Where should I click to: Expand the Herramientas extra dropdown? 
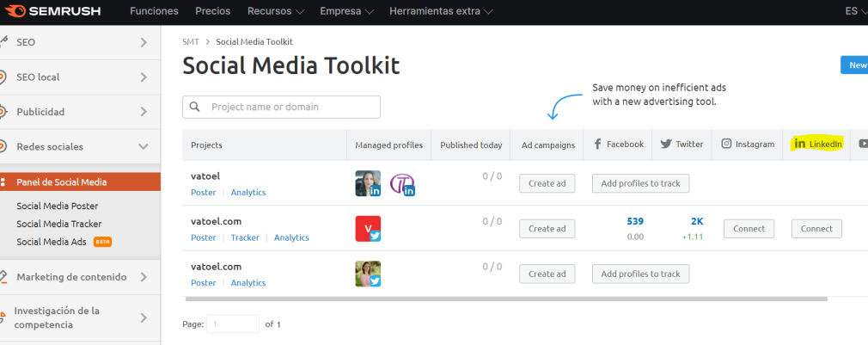(441, 11)
